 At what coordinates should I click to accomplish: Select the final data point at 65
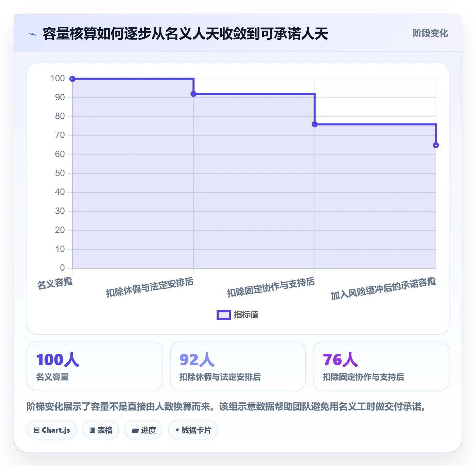[x=436, y=145]
